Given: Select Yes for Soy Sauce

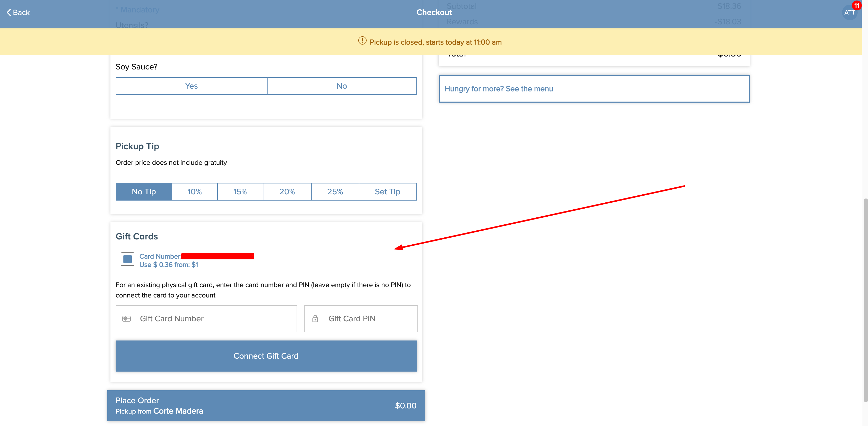Looking at the screenshot, I should coord(191,86).
